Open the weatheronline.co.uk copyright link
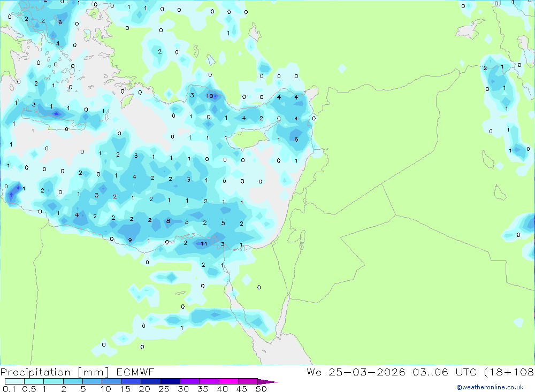 pyautogui.click(x=490, y=387)
